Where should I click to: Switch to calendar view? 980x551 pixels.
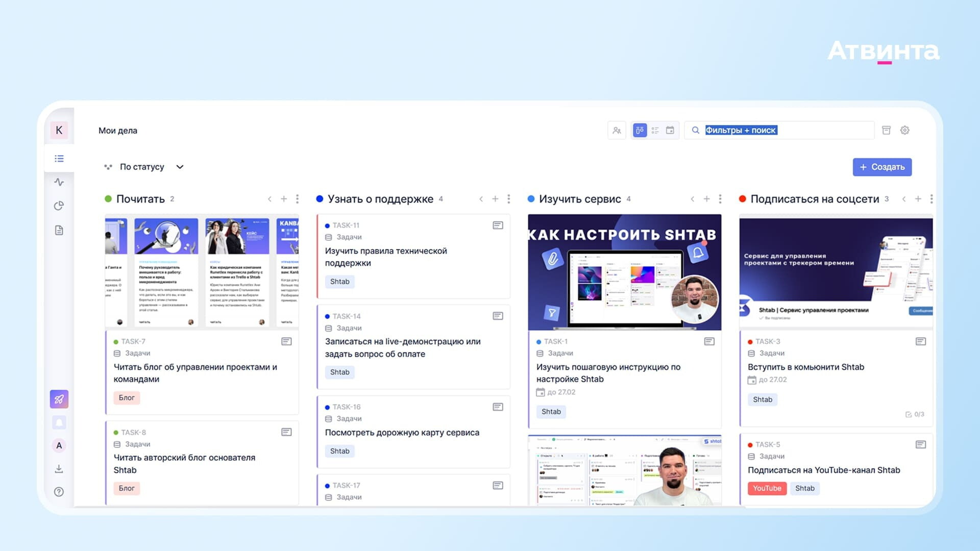(x=670, y=131)
